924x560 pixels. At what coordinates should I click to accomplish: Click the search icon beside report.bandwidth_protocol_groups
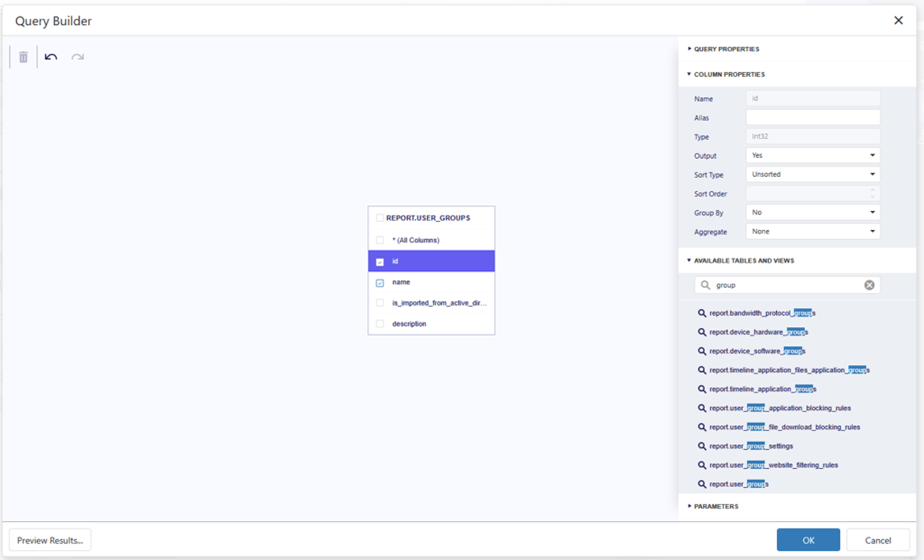click(x=702, y=313)
